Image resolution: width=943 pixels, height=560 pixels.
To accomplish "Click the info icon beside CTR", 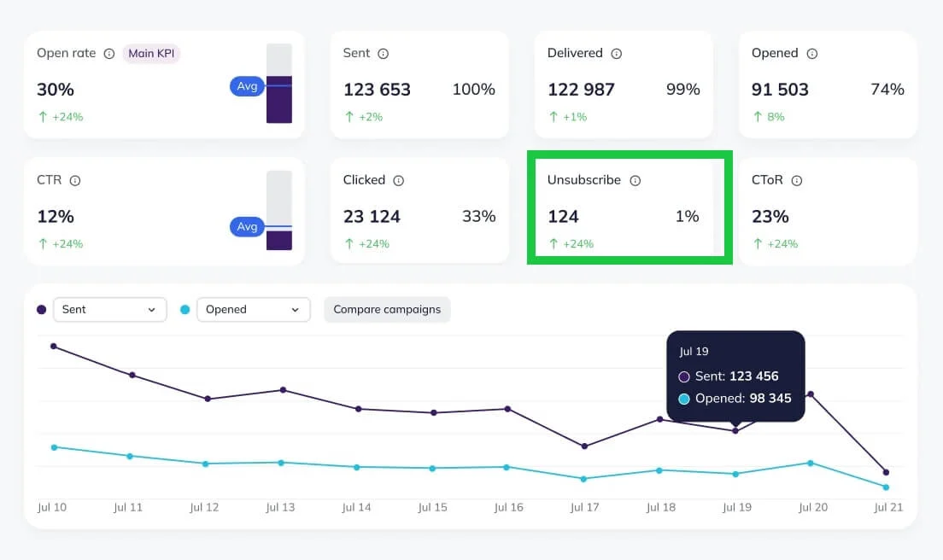I will [x=75, y=180].
